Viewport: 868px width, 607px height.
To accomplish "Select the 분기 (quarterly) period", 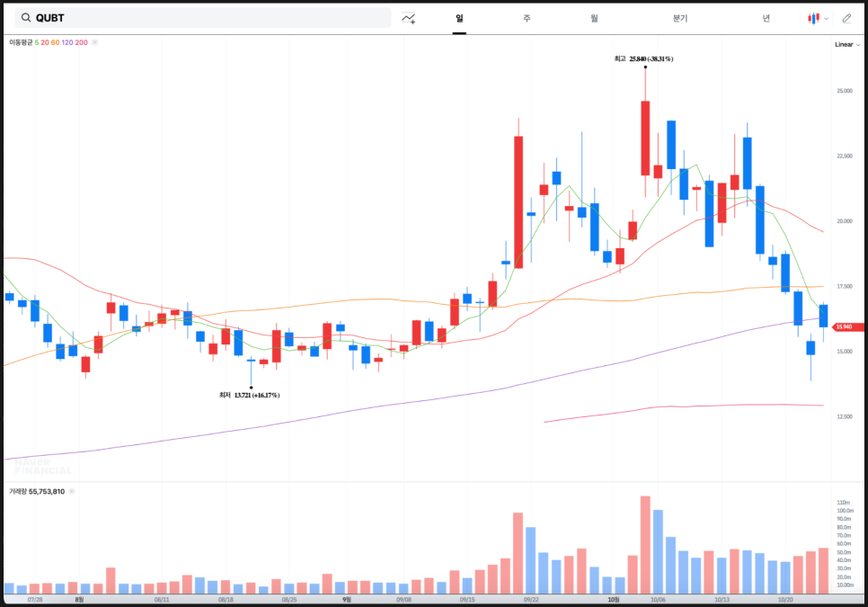I will click(x=679, y=18).
